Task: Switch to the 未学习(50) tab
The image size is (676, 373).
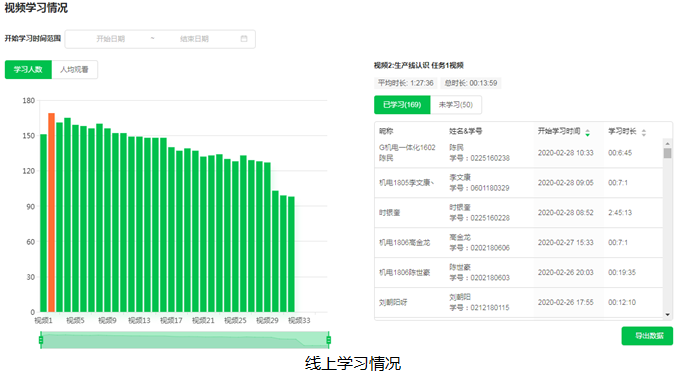Action: click(456, 105)
